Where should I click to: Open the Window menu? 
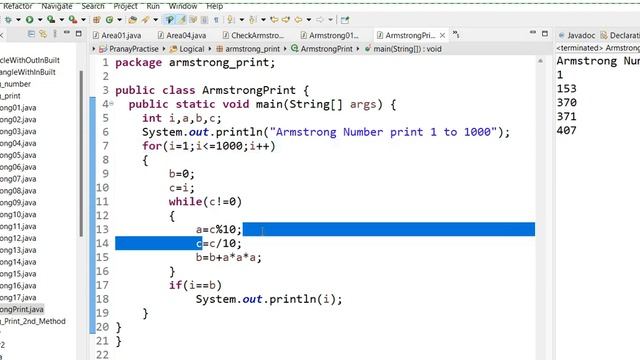[x=183, y=6]
